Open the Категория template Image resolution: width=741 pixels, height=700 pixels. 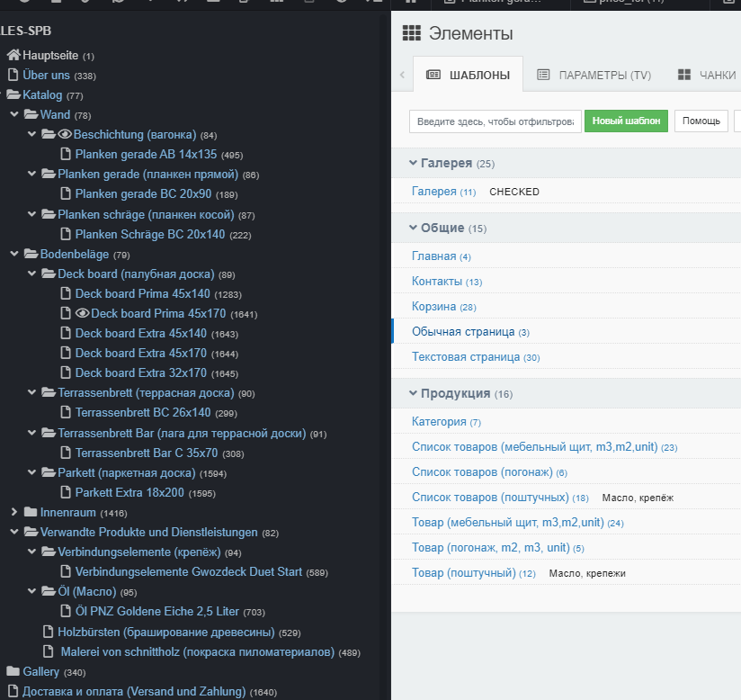click(446, 421)
